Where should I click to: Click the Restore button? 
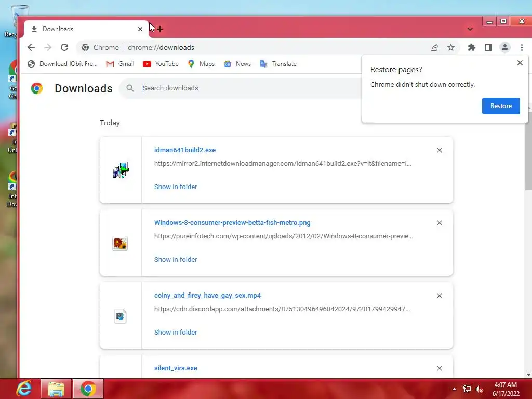pos(501,106)
